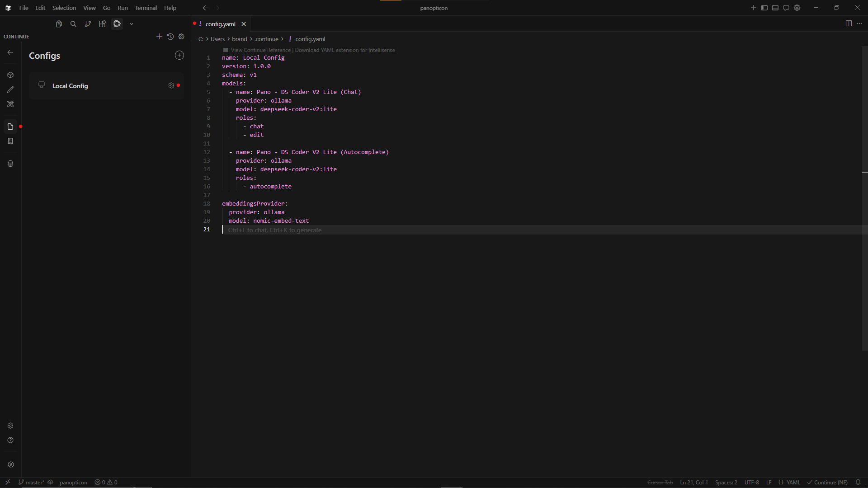
Task: Click the Users breadcrumb segment
Action: [217, 39]
